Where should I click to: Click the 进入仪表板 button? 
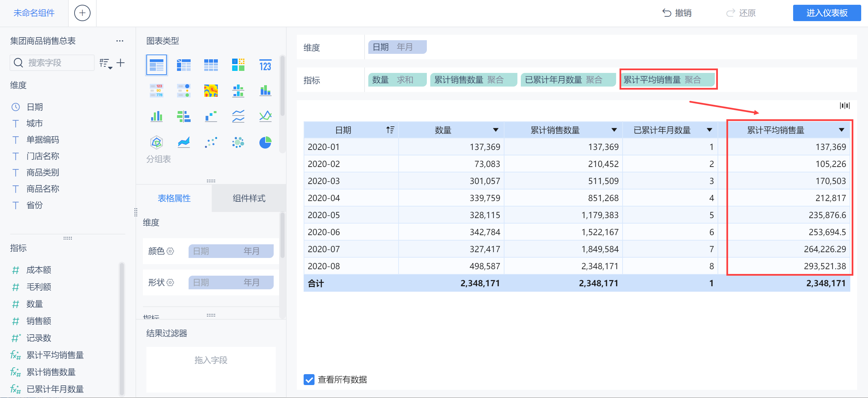pos(827,13)
